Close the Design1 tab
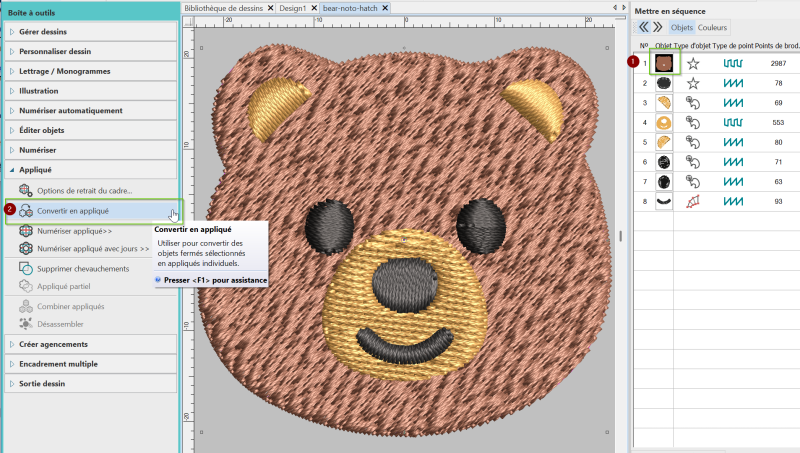The width and height of the screenshot is (800, 453). point(314,8)
